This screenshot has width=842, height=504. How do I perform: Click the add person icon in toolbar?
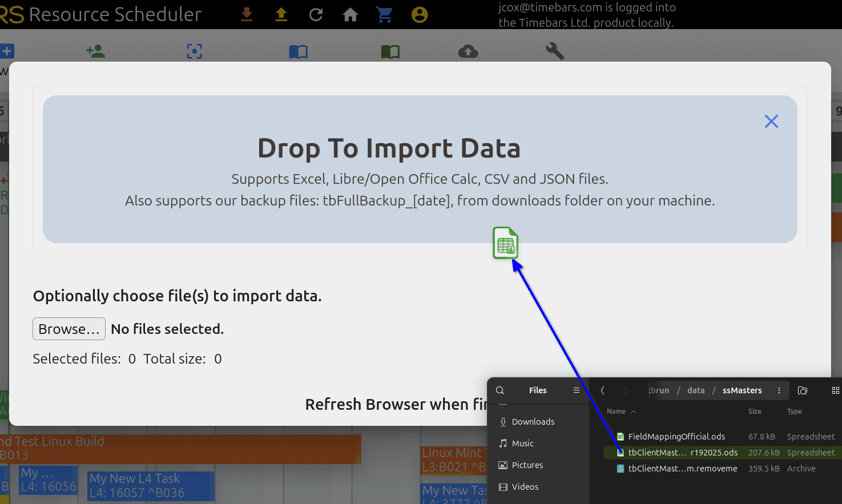pos(96,51)
